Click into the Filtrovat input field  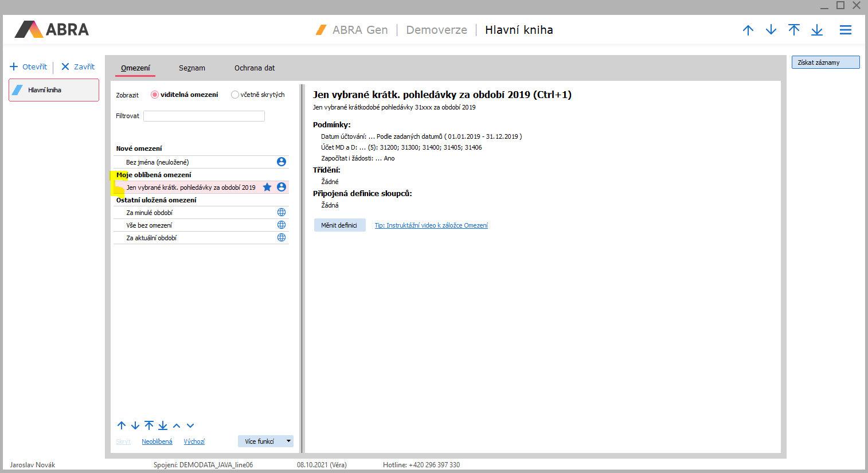(204, 116)
